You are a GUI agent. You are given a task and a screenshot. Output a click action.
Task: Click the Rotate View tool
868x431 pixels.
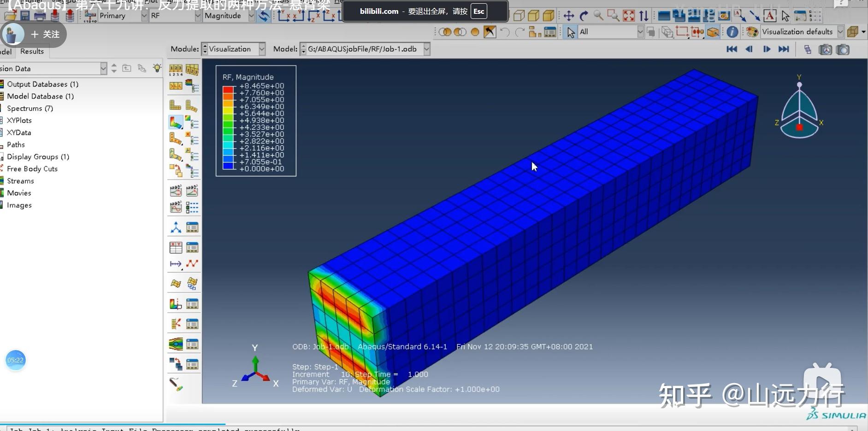584,16
